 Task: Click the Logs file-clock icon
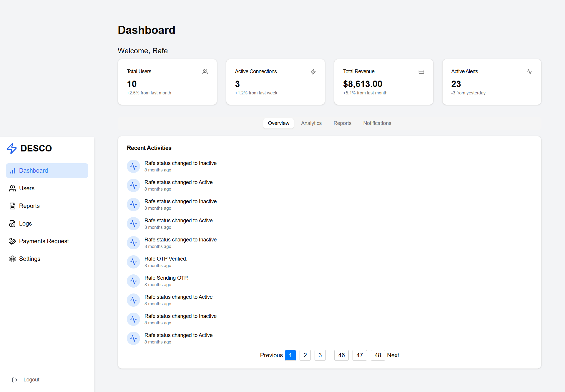tap(12, 224)
